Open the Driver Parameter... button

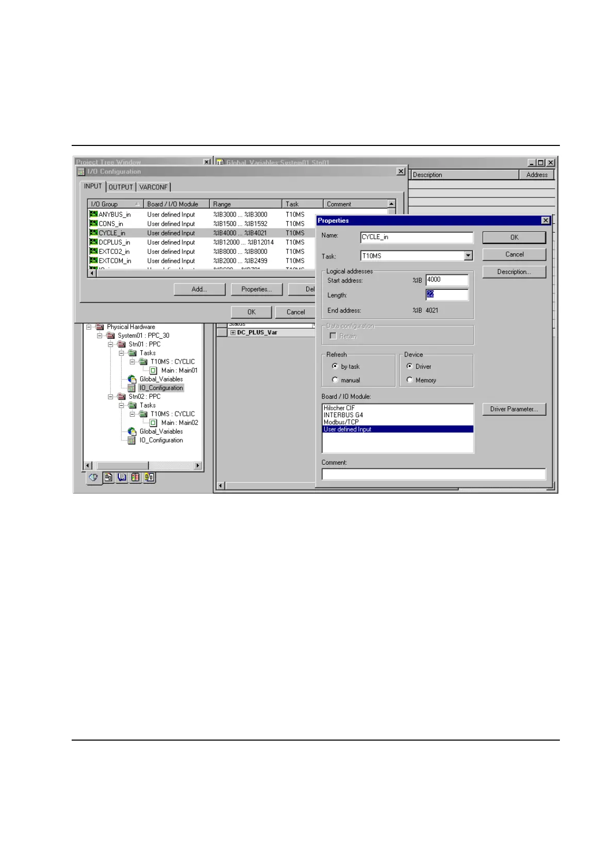pyautogui.click(x=514, y=409)
